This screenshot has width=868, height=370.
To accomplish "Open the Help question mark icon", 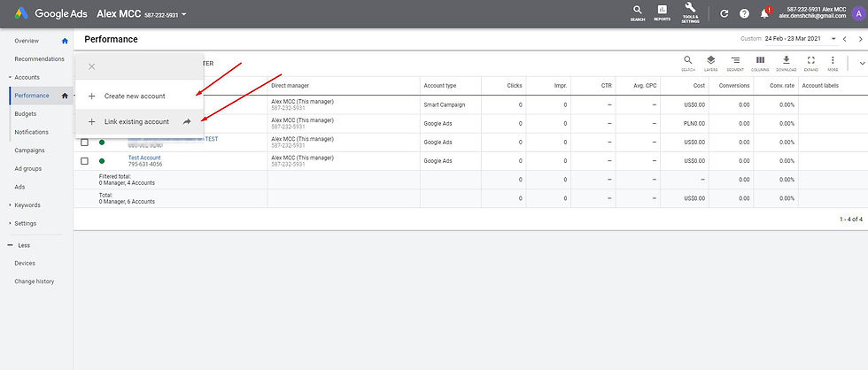I will pos(745,14).
